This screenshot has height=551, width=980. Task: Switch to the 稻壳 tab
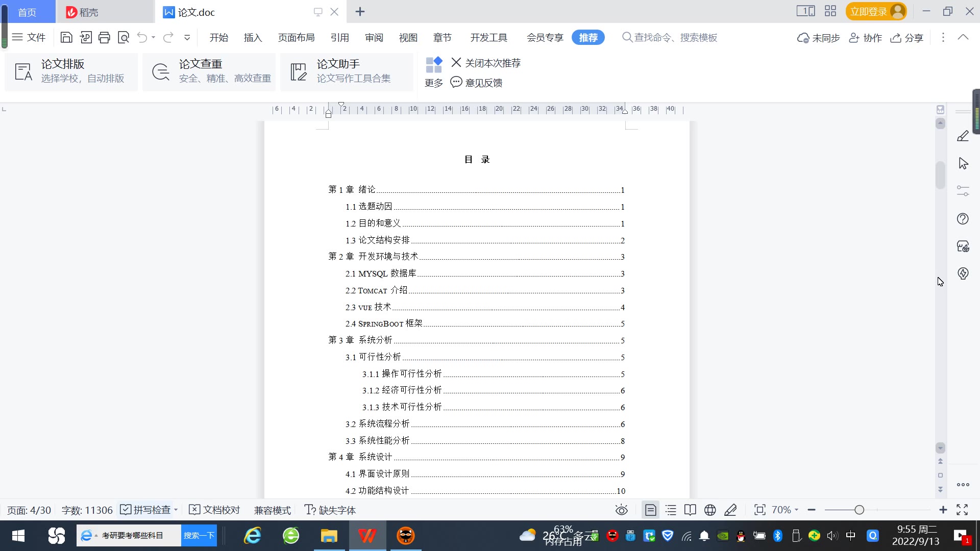click(x=105, y=12)
